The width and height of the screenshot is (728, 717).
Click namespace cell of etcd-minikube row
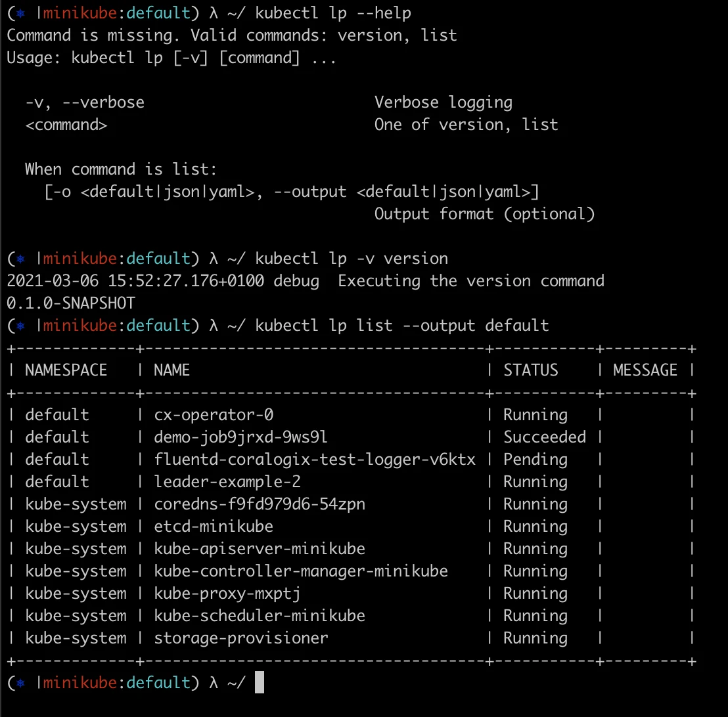[76, 527]
